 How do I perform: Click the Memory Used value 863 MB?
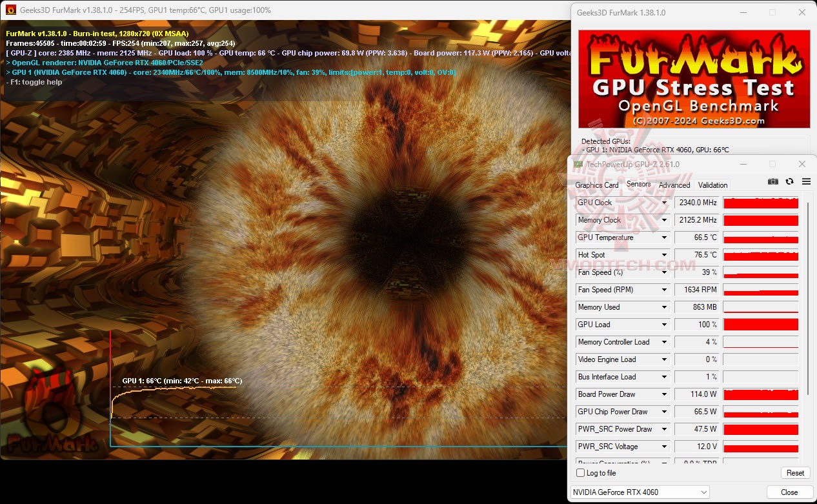[697, 307]
